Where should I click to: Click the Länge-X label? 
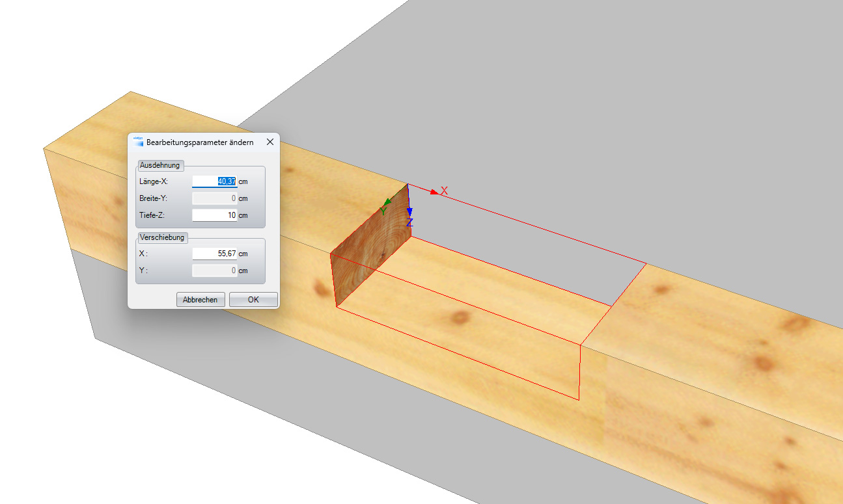tap(154, 181)
